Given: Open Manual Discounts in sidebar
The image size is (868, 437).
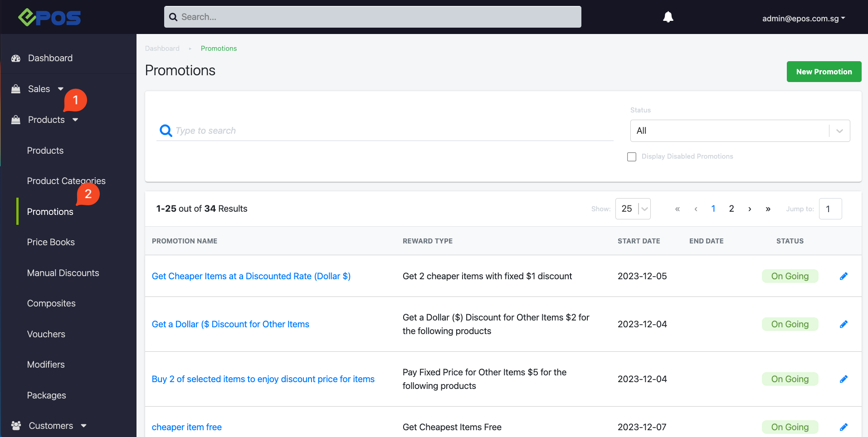Looking at the screenshot, I should coord(63,273).
